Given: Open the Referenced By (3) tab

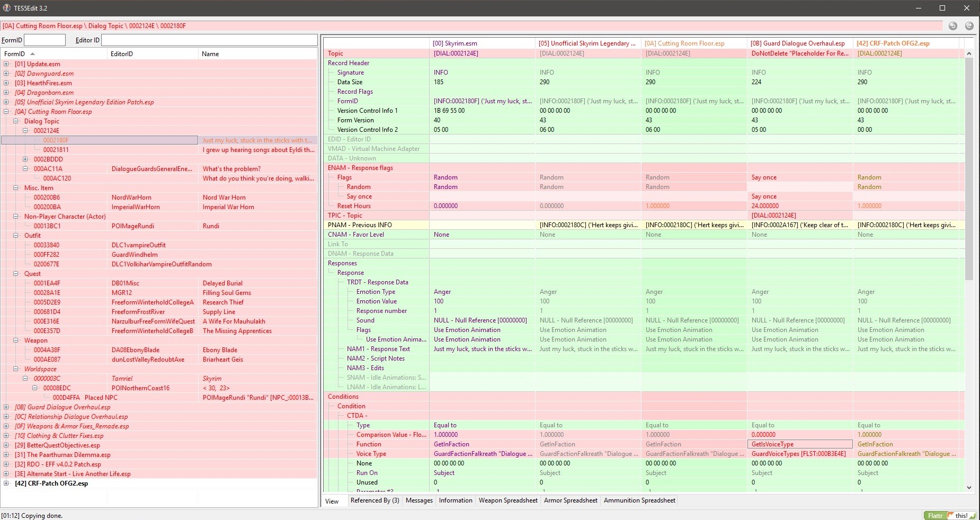Looking at the screenshot, I should 375,500.
